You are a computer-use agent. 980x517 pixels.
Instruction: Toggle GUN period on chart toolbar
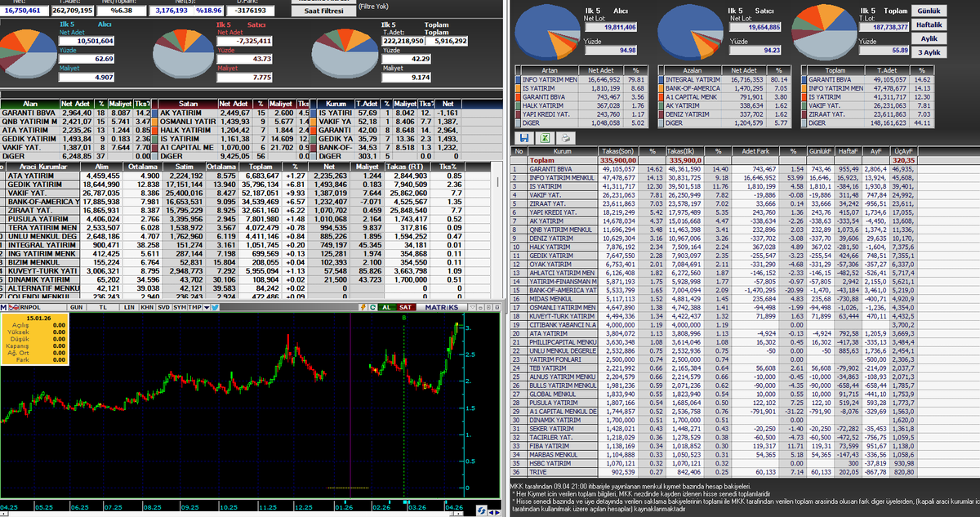click(76, 307)
